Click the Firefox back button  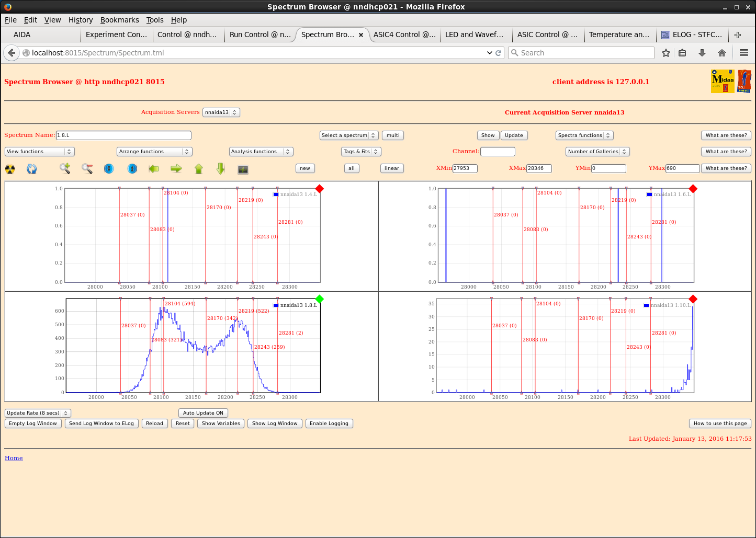12,53
